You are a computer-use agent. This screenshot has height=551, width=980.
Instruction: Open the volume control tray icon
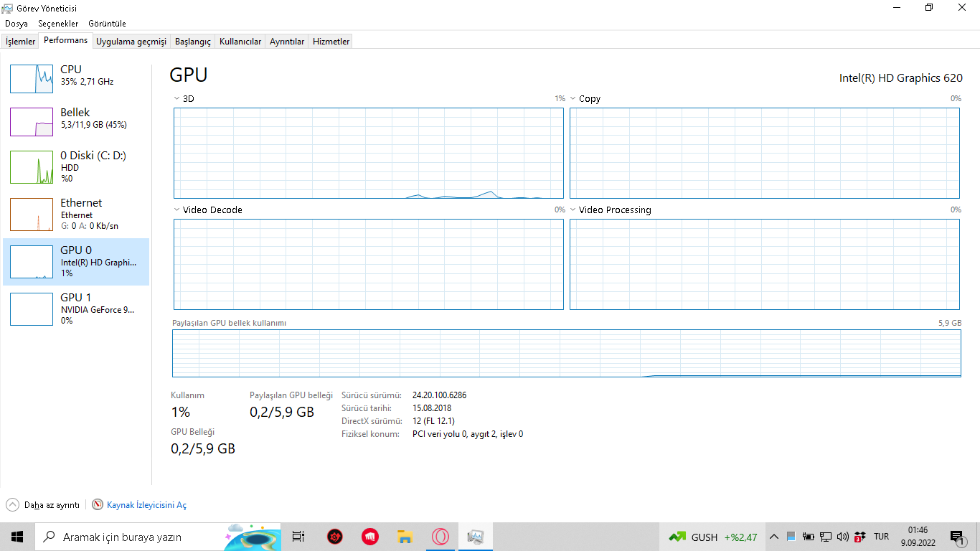coord(843,537)
